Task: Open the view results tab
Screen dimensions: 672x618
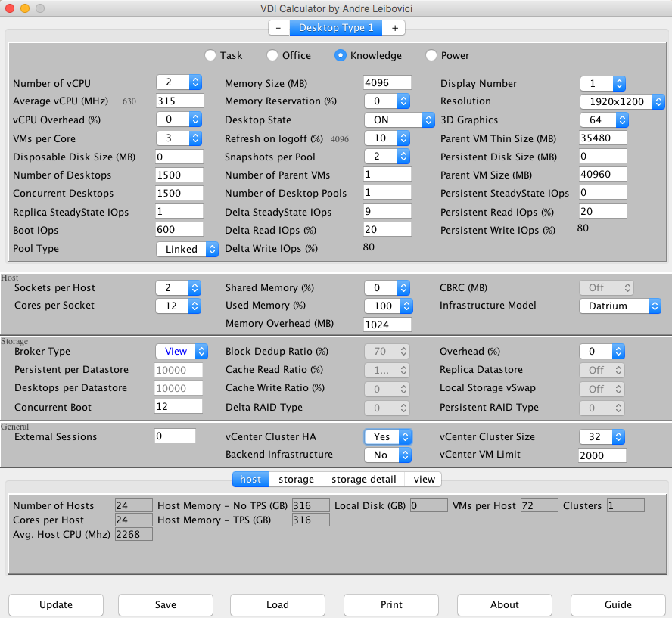Action: click(424, 480)
